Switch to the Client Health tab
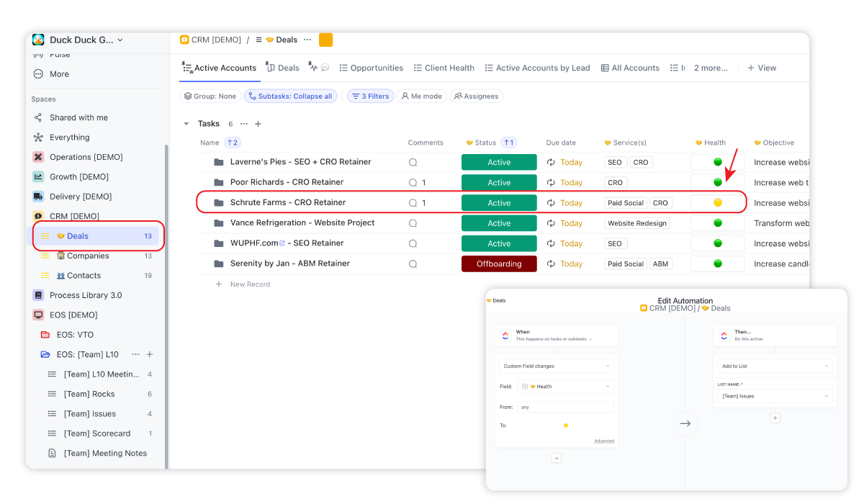Image resolution: width=864 pixels, height=504 pixels. pyautogui.click(x=444, y=68)
